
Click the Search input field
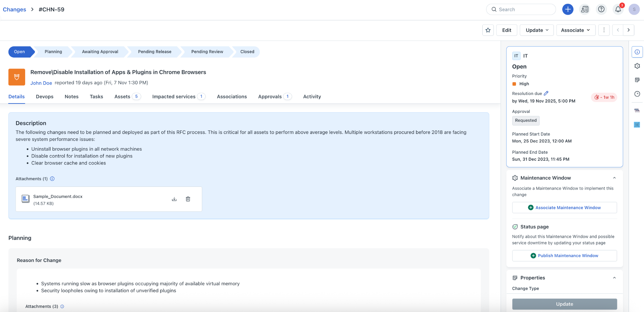[x=521, y=9]
